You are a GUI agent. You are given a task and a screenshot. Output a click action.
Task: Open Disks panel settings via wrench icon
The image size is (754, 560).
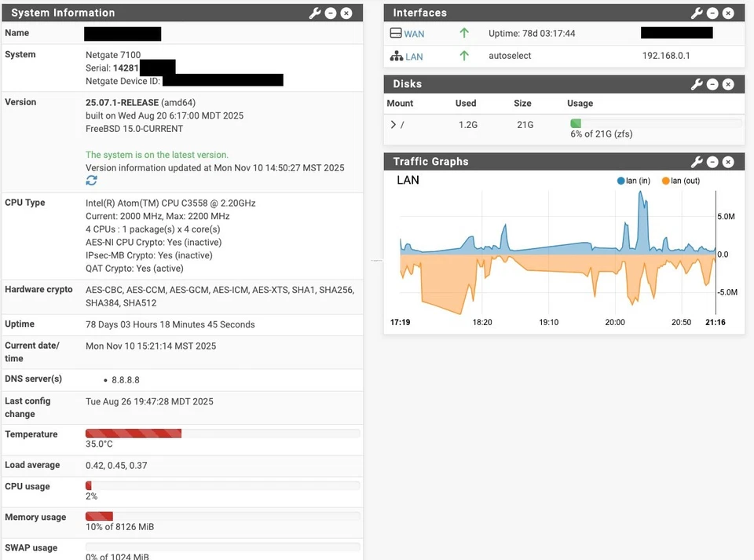coord(696,84)
